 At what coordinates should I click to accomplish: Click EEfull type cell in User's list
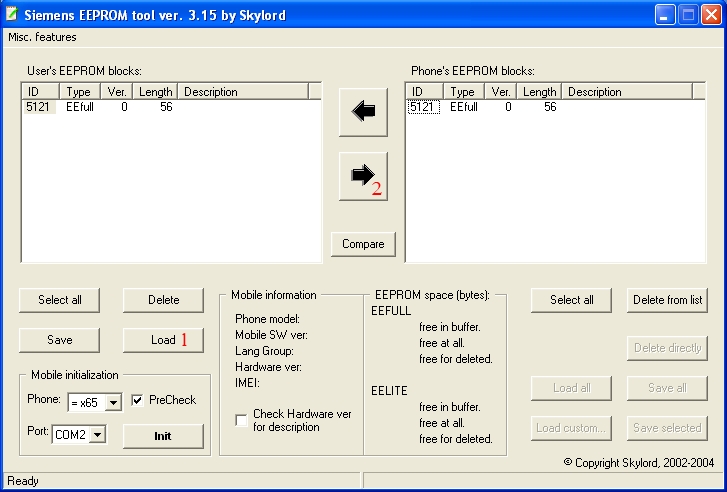(80, 107)
